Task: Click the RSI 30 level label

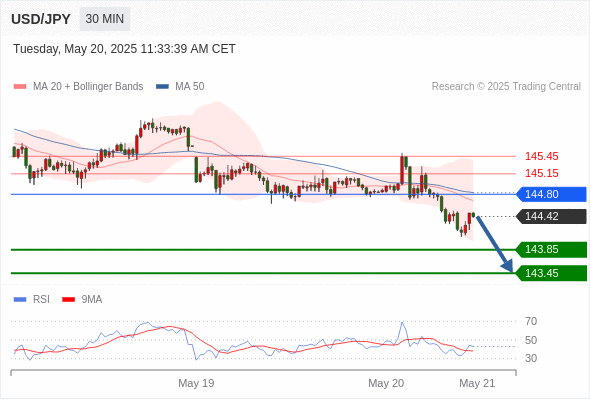Action: (531, 358)
